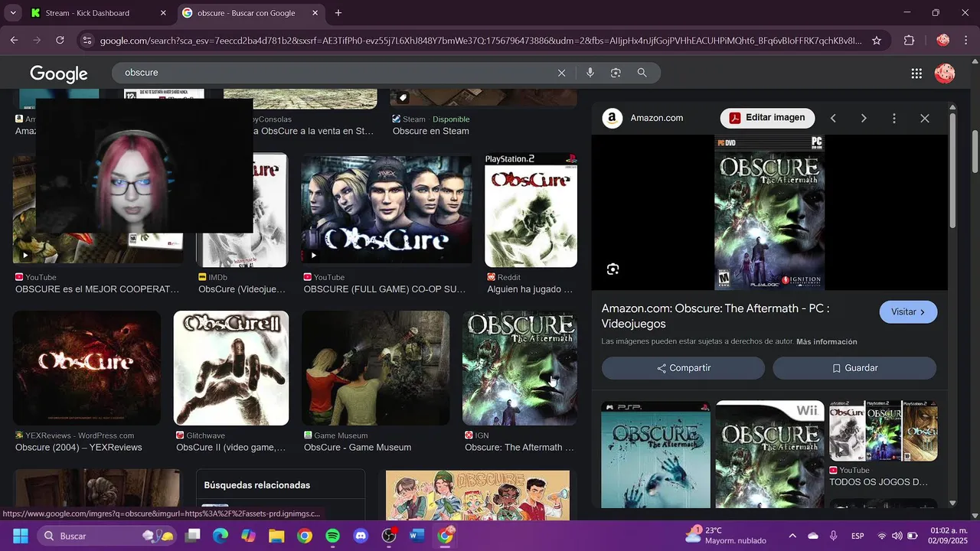This screenshot has height=551, width=980.
Task: Open ObsCure - Game Museum link
Action: tap(358, 448)
